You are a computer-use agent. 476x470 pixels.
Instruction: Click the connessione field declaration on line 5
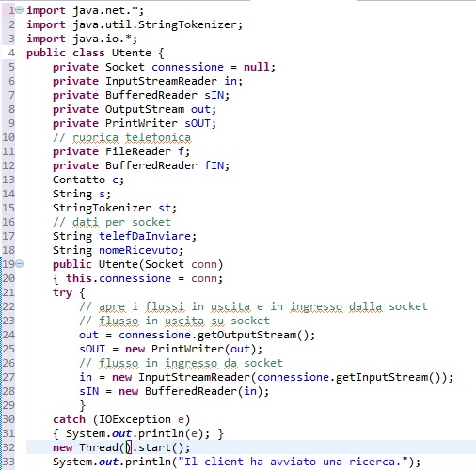tap(187, 67)
